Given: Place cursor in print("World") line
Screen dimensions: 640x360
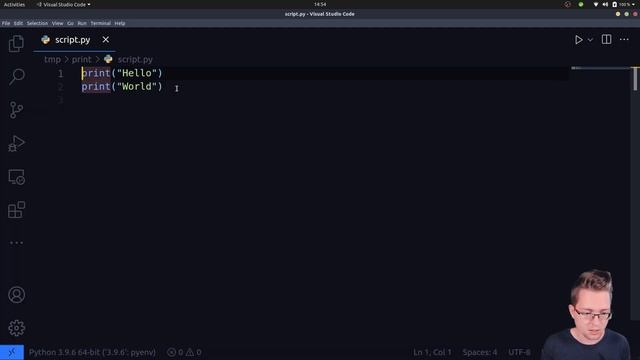Looking at the screenshot, I should 122,87.
